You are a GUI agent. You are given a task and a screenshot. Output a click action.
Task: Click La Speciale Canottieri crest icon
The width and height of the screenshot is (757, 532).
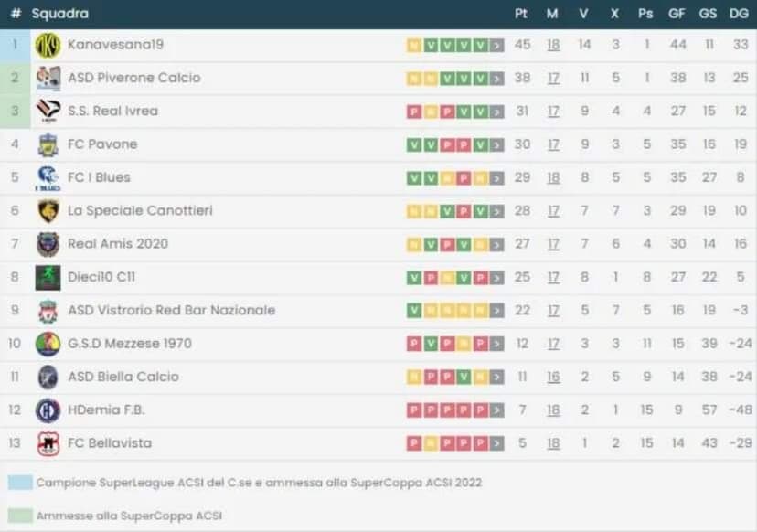48,211
